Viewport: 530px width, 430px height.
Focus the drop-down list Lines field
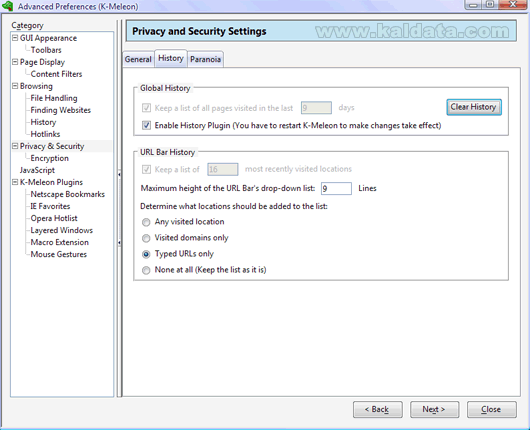336,188
